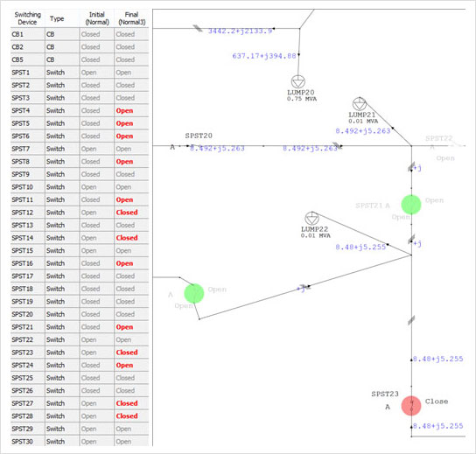Click the red Open status for SPST6
The width and height of the screenshot is (476, 454).
(x=124, y=136)
